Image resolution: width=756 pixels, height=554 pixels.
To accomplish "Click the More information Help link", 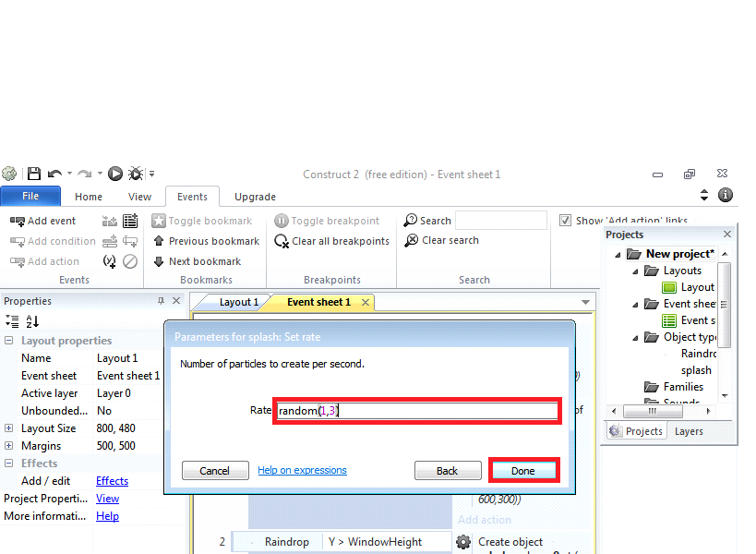I will click(107, 516).
